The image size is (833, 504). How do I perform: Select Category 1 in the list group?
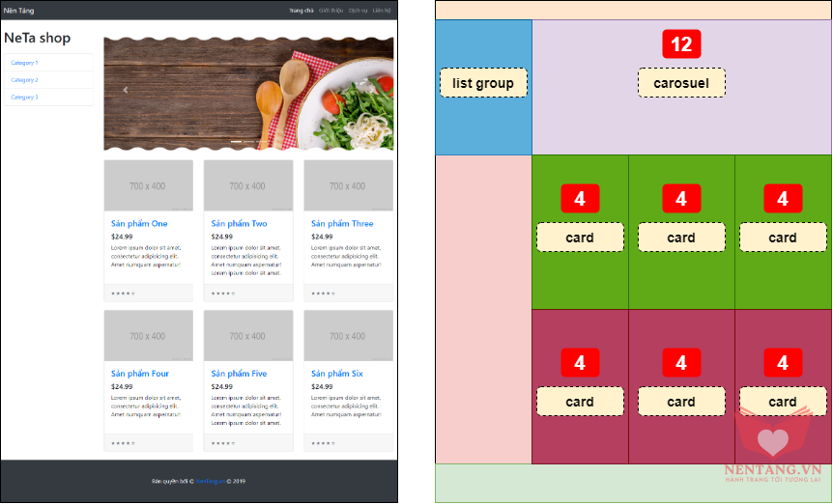24,63
